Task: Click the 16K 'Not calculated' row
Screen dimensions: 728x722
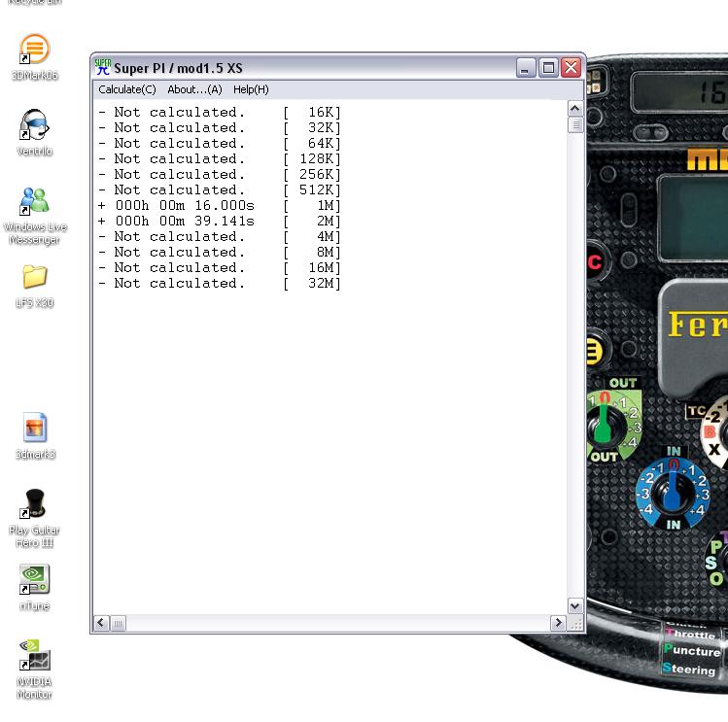Action: (220, 113)
